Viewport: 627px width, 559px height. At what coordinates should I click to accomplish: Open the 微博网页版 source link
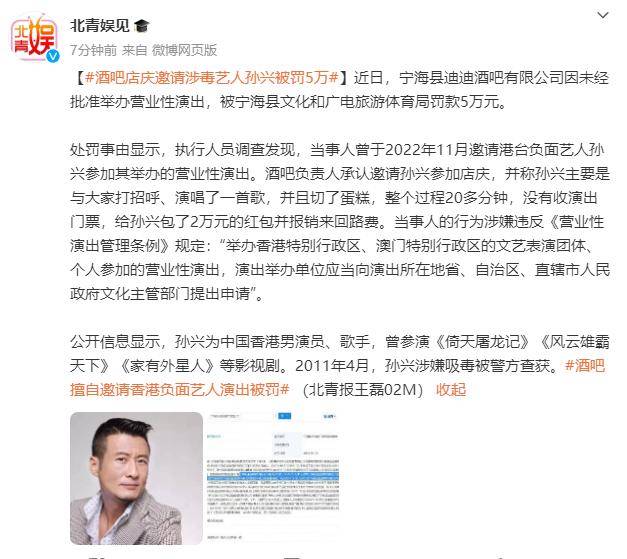(x=184, y=50)
